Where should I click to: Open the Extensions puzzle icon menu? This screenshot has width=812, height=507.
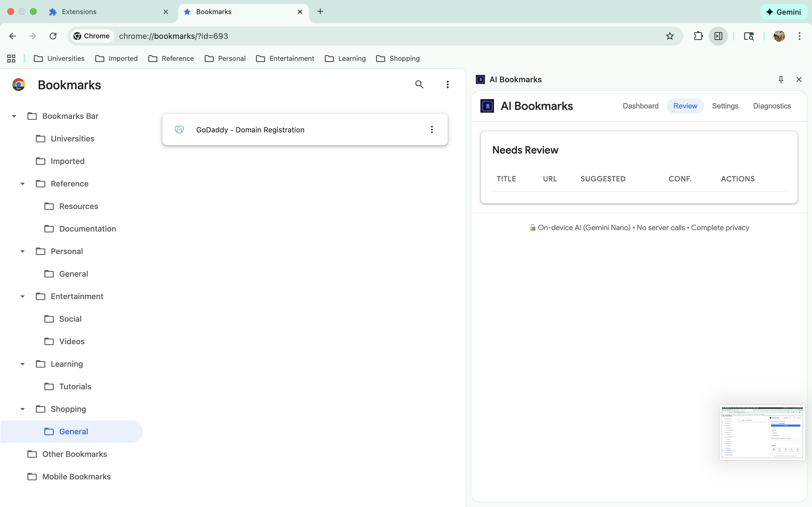(698, 36)
